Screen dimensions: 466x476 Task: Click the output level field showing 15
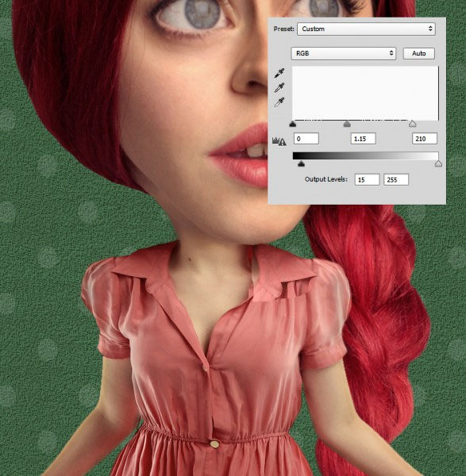point(367,180)
